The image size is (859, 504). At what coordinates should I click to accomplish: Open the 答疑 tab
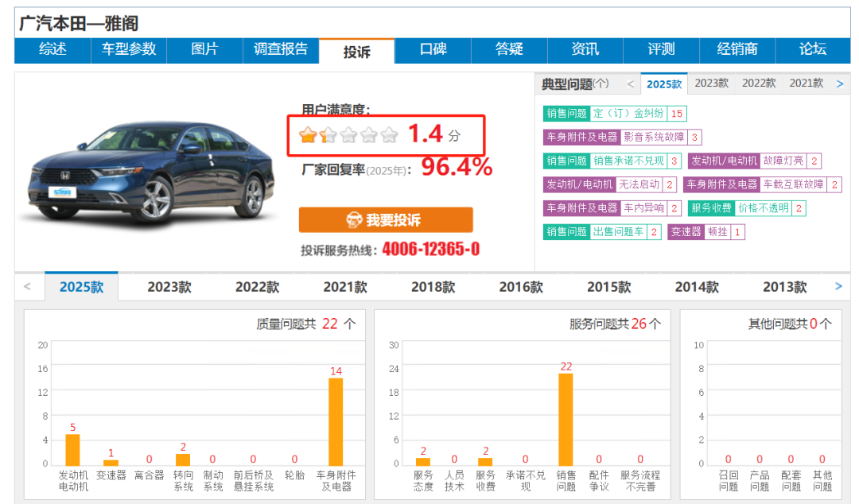(x=510, y=50)
